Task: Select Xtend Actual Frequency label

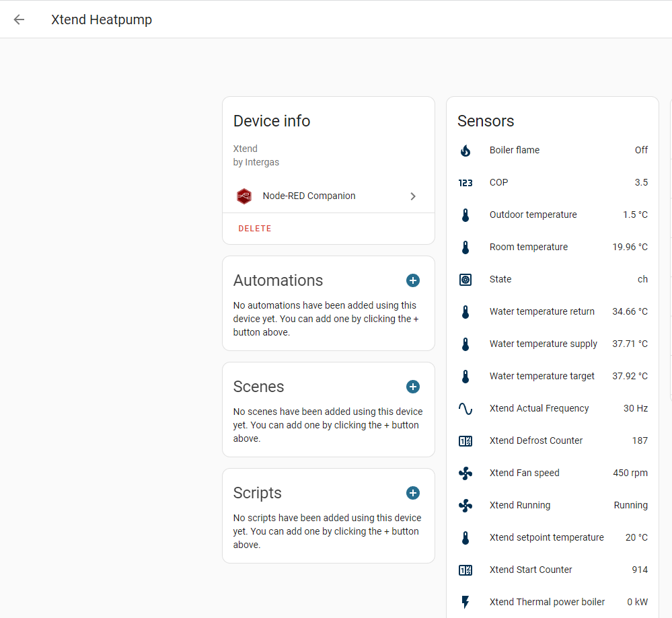Action: pyautogui.click(x=539, y=408)
